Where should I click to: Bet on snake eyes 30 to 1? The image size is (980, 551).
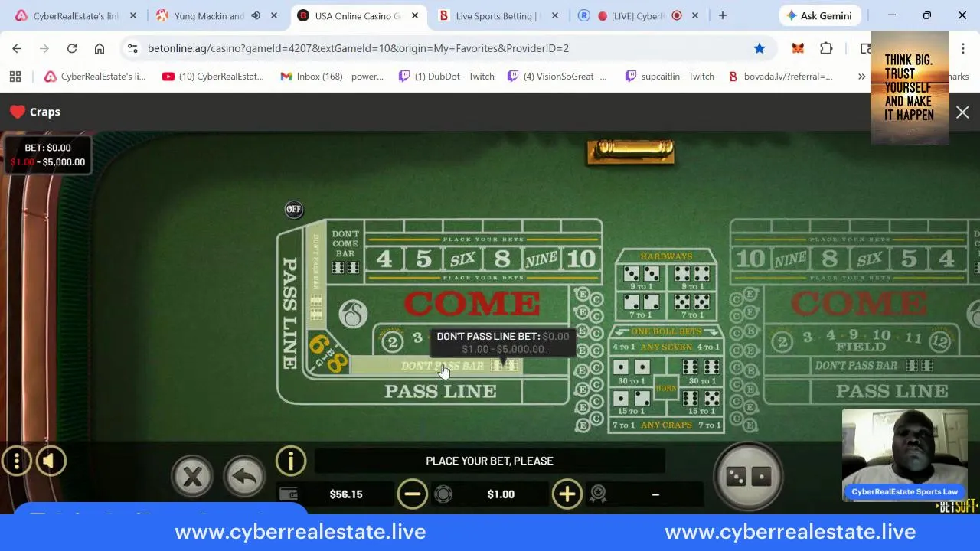[x=632, y=371]
